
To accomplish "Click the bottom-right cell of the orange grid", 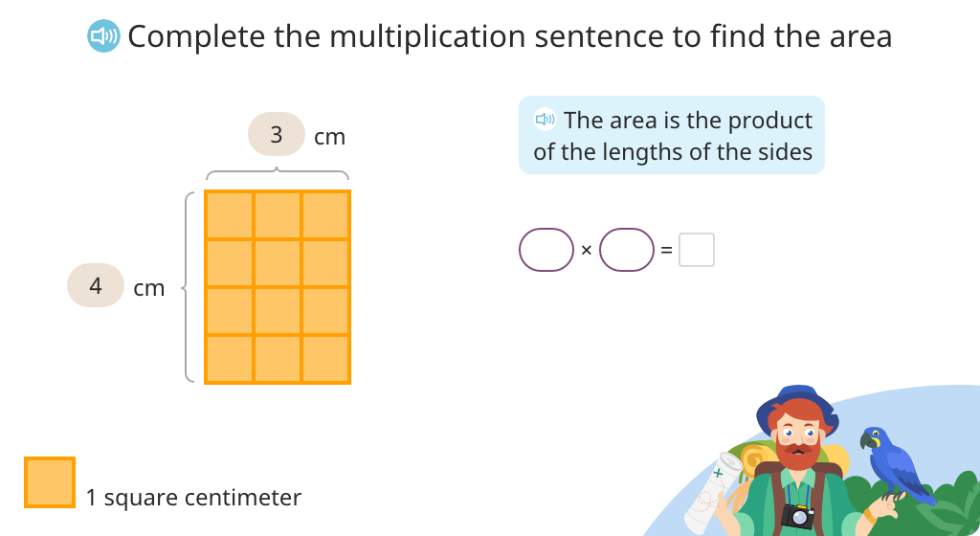I will pos(325,359).
